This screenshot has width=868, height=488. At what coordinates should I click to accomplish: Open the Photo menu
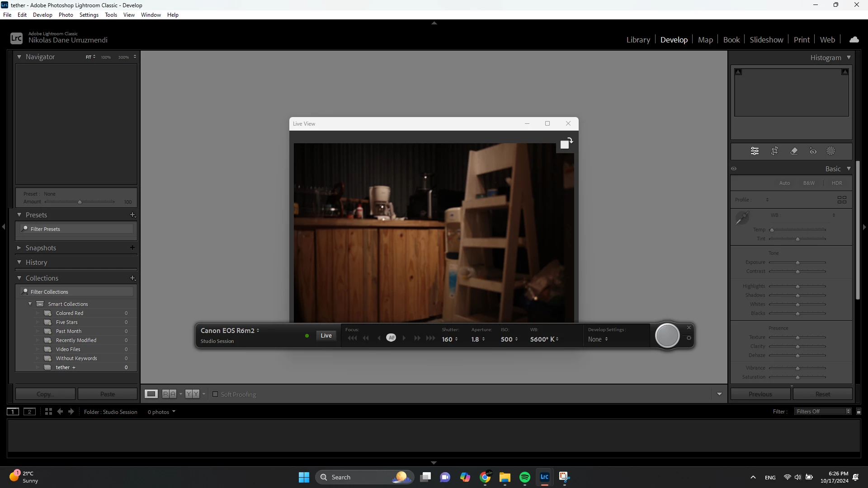66,15
